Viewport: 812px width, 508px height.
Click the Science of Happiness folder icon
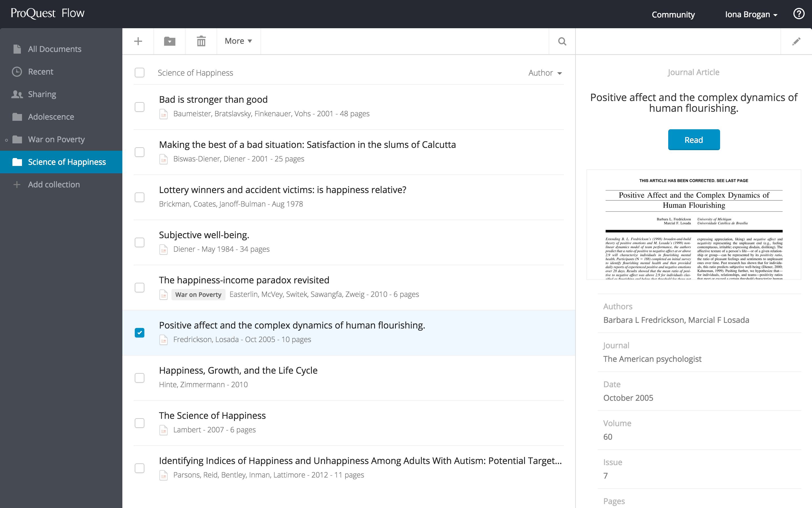pos(17,162)
